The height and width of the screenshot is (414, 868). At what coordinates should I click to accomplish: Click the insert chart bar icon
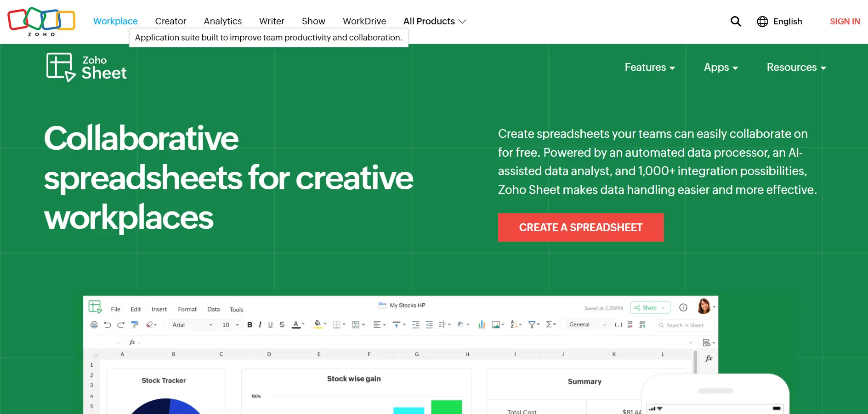482,324
